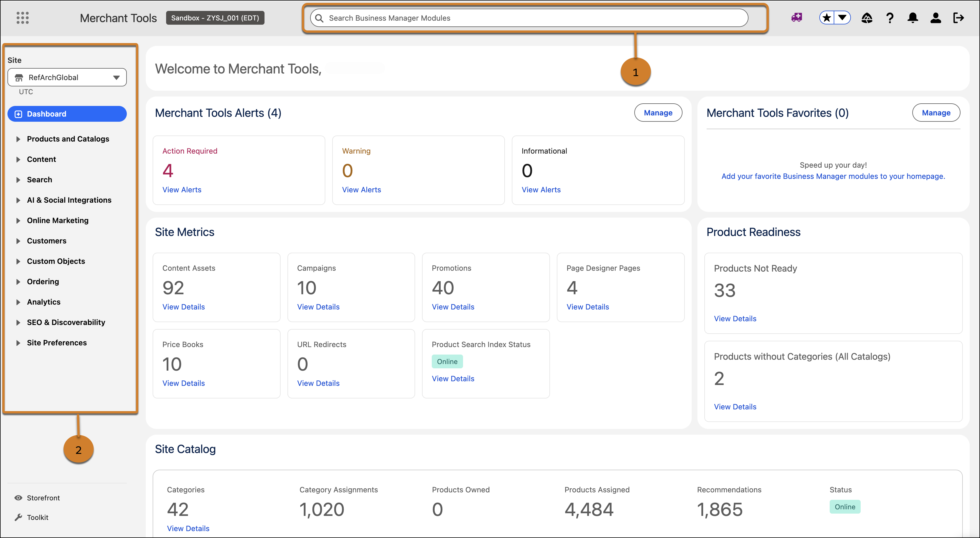View details for Categories in Site Catalog
This screenshot has height=538, width=980.
188,529
